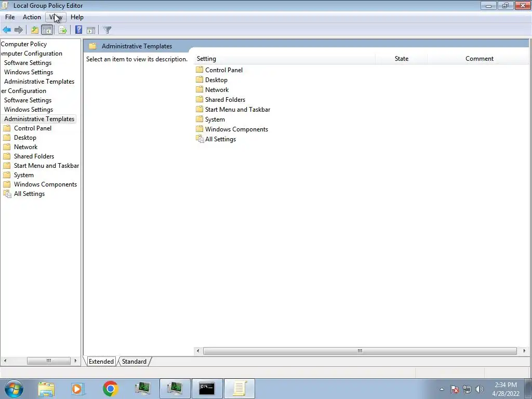Click the Filter funnel toolbar icon
532x399 pixels.
tap(107, 30)
